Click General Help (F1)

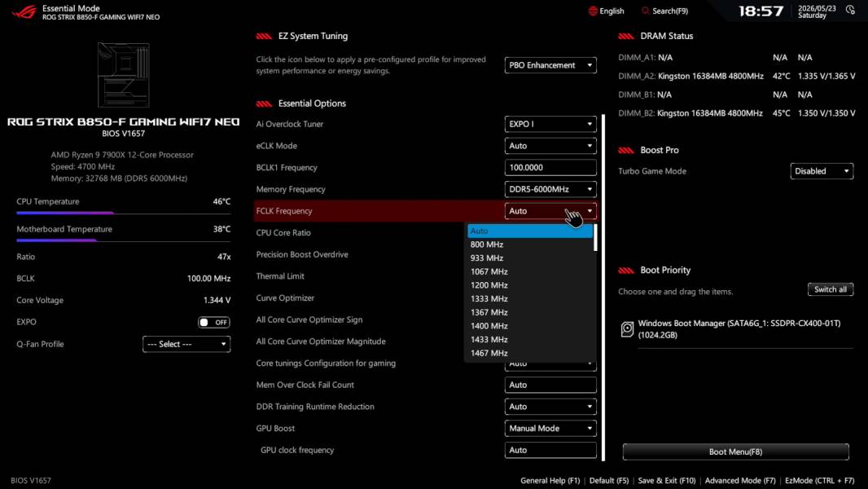(550, 481)
